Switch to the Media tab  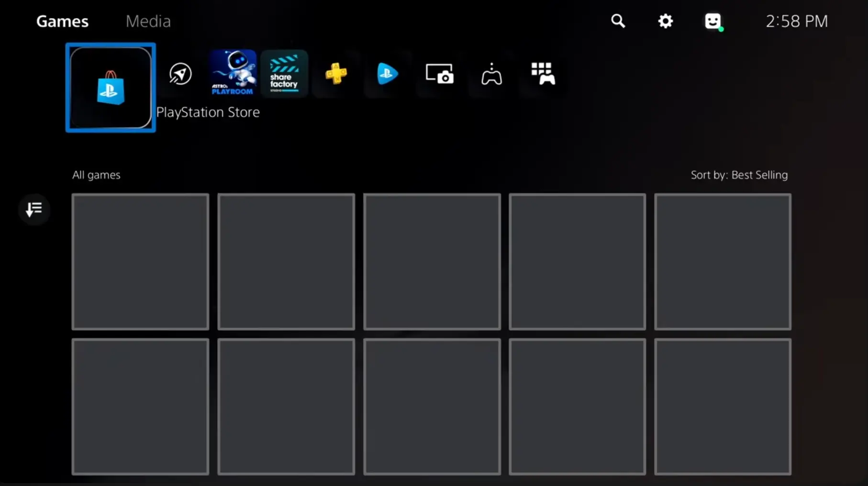(148, 22)
